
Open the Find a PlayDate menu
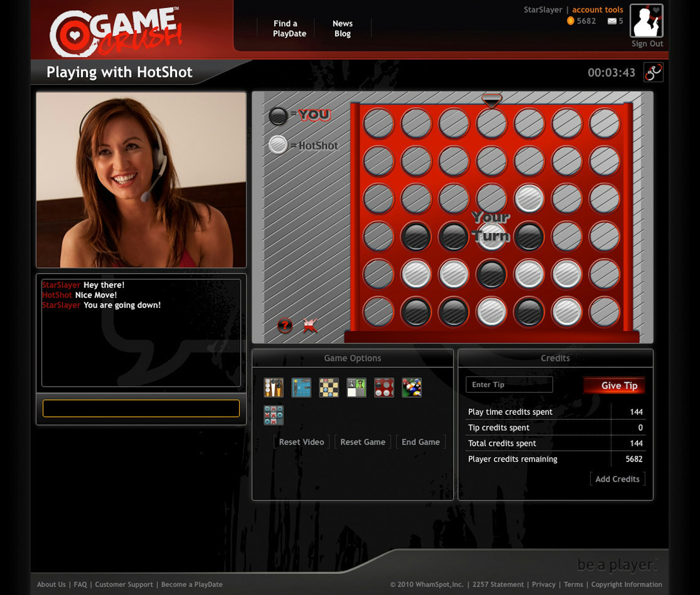[x=290, y=28]
